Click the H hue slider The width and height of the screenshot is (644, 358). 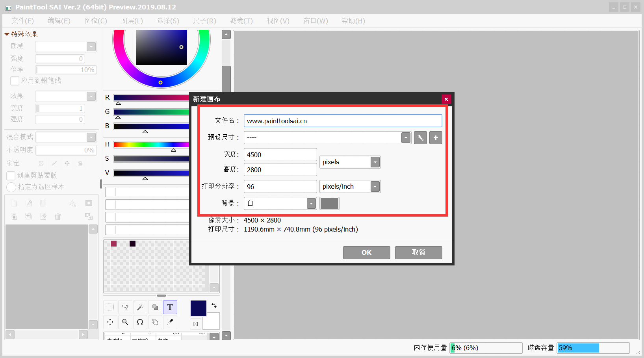coord(152,145)
